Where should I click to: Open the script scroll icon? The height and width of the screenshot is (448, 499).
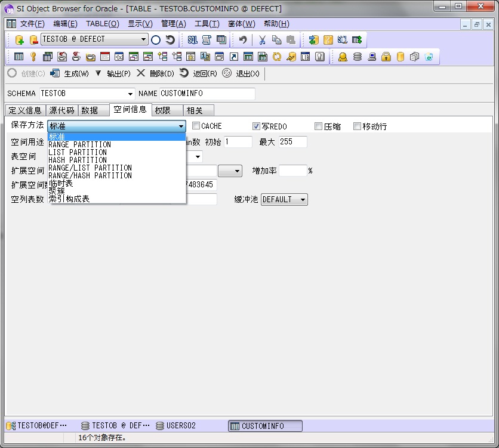[207, 40]
